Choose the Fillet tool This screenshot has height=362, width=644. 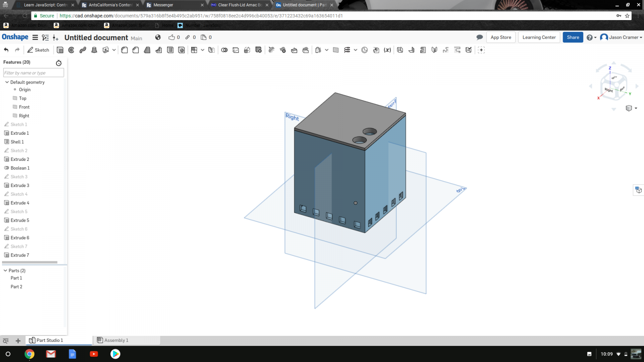pos(124,50)
